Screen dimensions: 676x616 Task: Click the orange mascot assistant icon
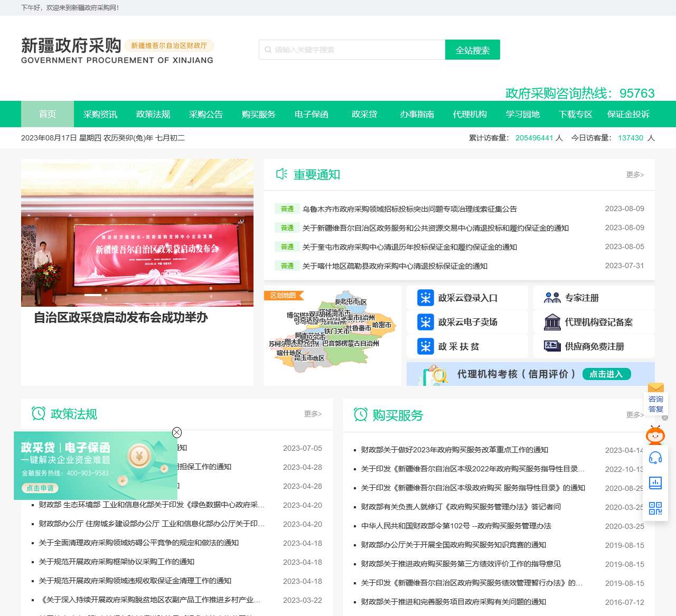(x=655, y=435)
